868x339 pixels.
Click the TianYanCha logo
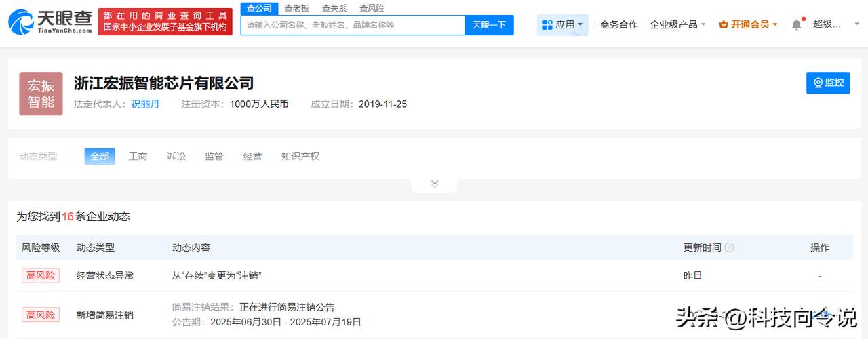point(50,22)
